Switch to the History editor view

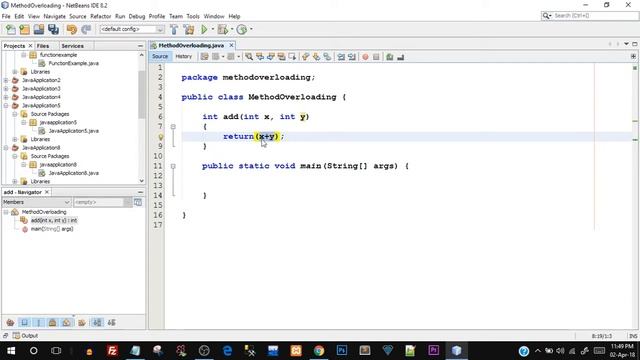184,56
